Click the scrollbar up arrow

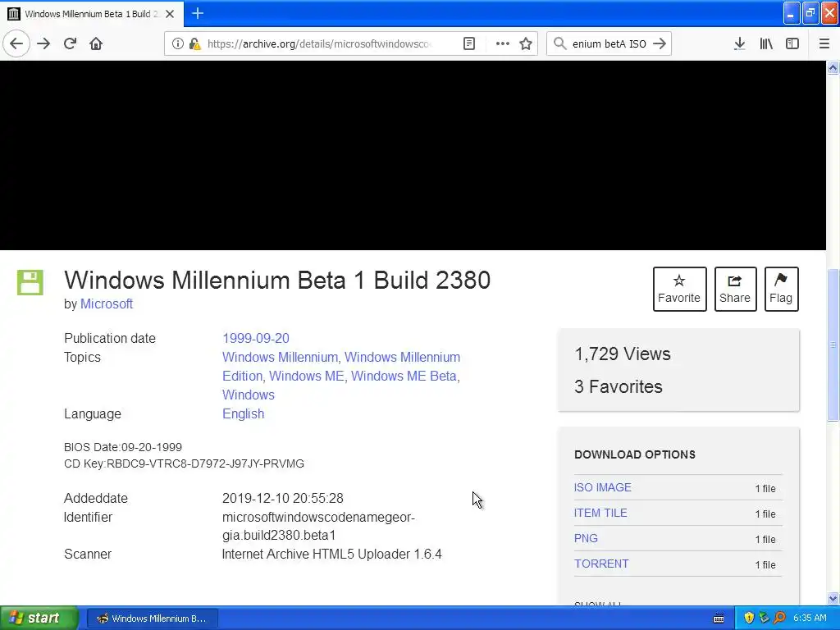click(x=833, y=67)
